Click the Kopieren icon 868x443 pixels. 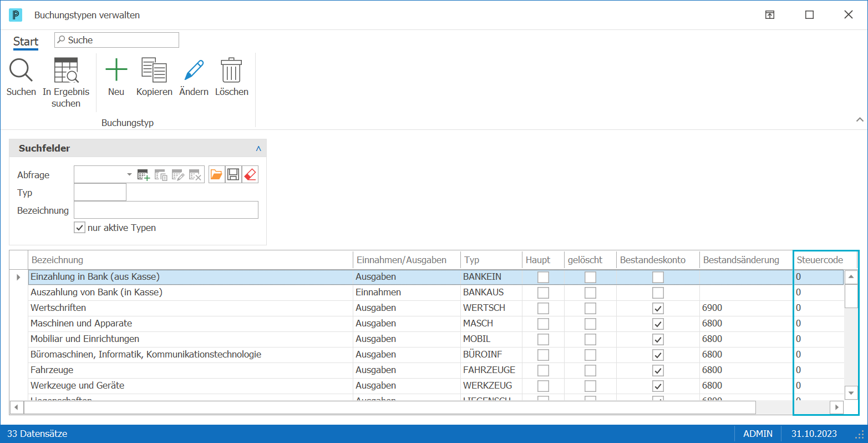154,71
